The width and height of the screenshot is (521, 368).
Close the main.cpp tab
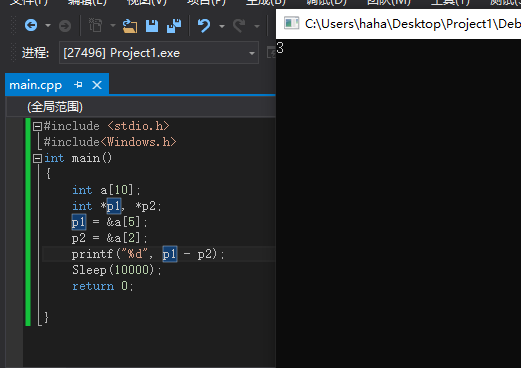click(x=97, y=85)
